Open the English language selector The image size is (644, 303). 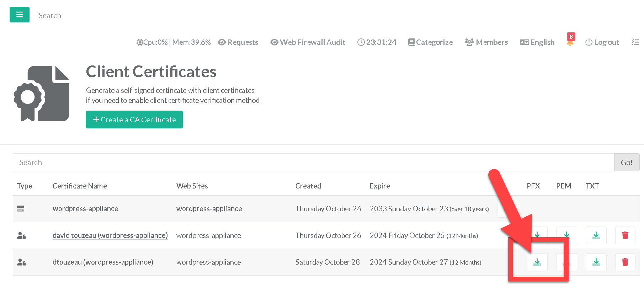coord(537,42)
